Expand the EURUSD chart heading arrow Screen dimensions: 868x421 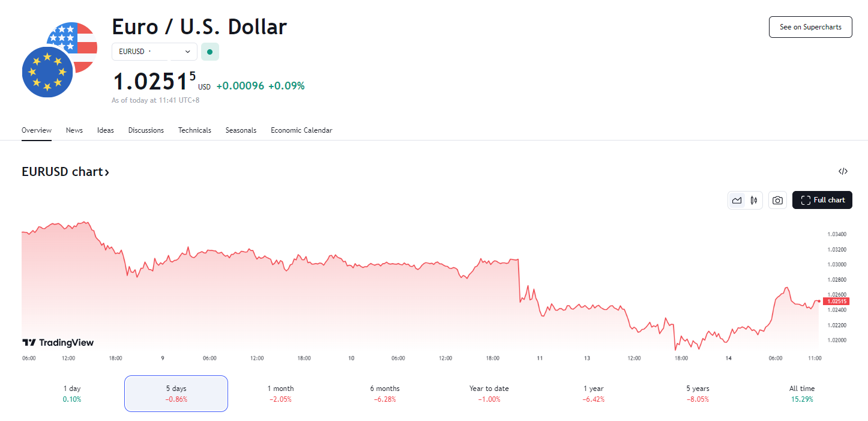[107, 172]
